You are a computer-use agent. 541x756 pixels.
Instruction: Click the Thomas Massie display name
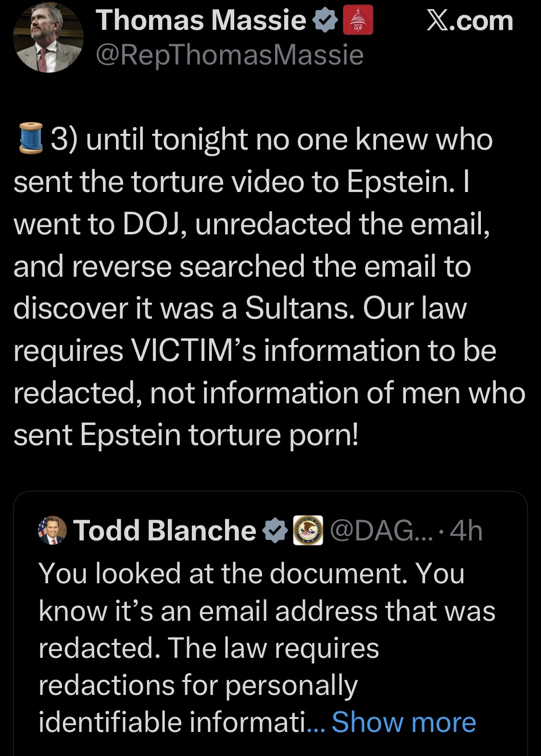pos(201,21)
